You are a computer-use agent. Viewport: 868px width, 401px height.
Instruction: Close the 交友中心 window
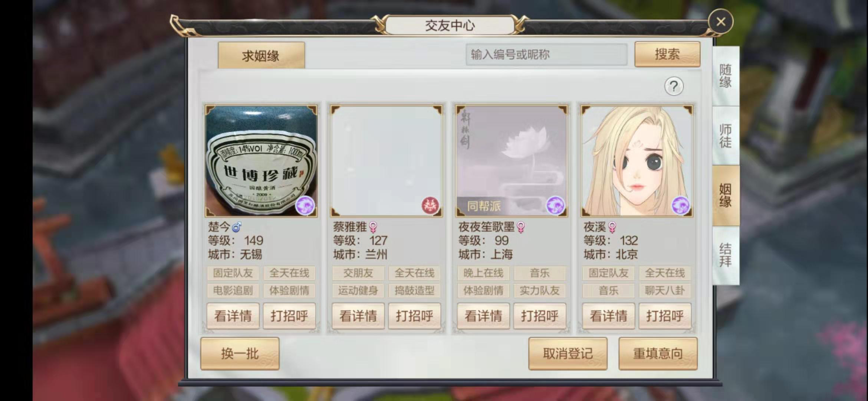[x=720, y=22]
